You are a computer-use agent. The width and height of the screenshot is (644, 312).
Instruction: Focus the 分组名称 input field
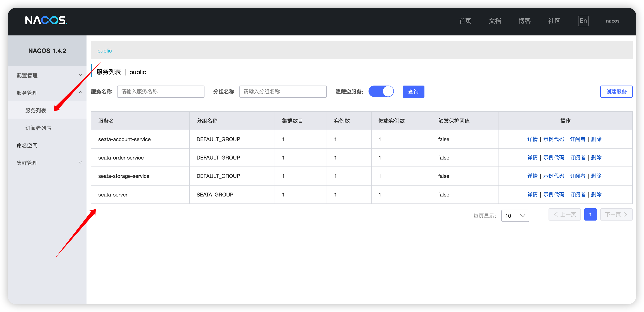coord(283,92)
